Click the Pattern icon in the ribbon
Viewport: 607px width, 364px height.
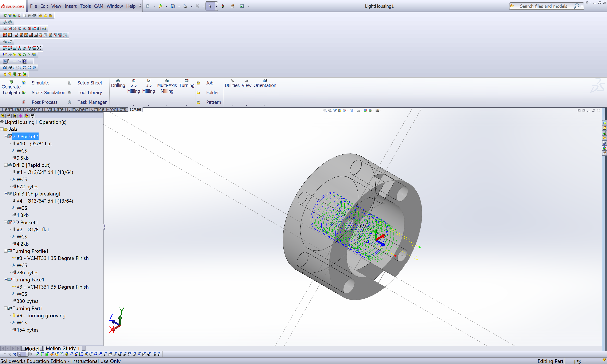[198, 102]
